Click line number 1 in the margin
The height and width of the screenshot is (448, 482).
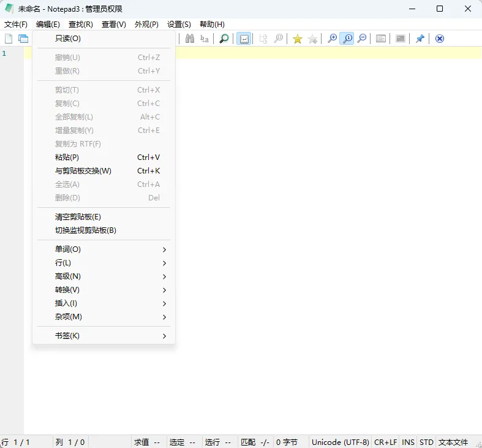pyautogui.click(x=4, y=53)
